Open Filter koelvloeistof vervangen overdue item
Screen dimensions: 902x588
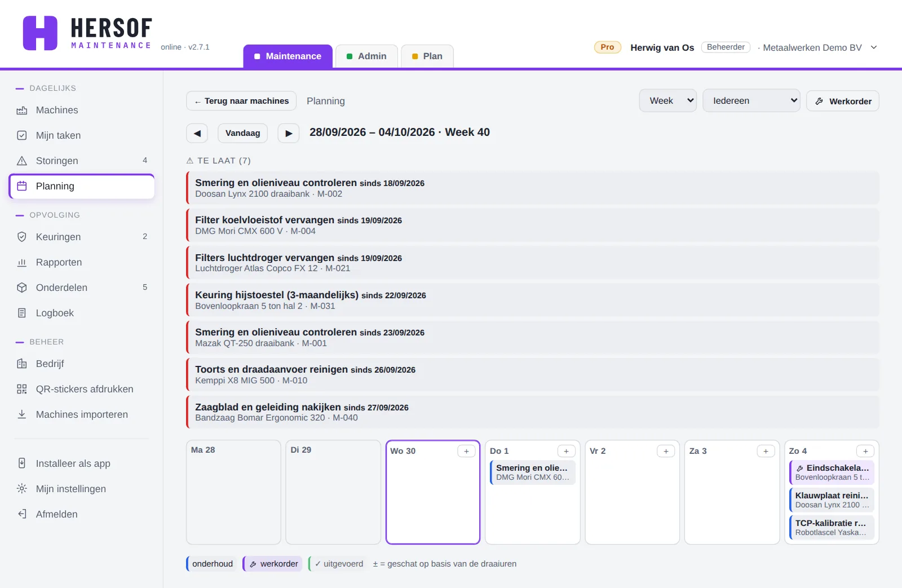(x=533, y=225)
